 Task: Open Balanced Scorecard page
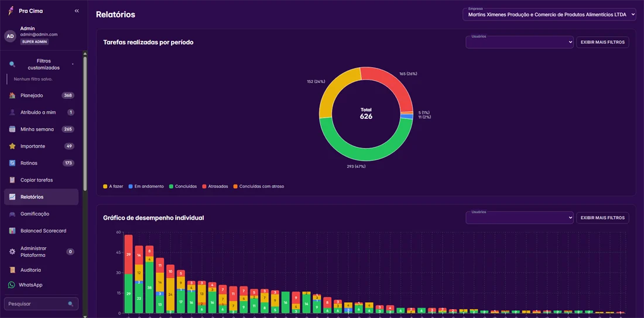41,231
